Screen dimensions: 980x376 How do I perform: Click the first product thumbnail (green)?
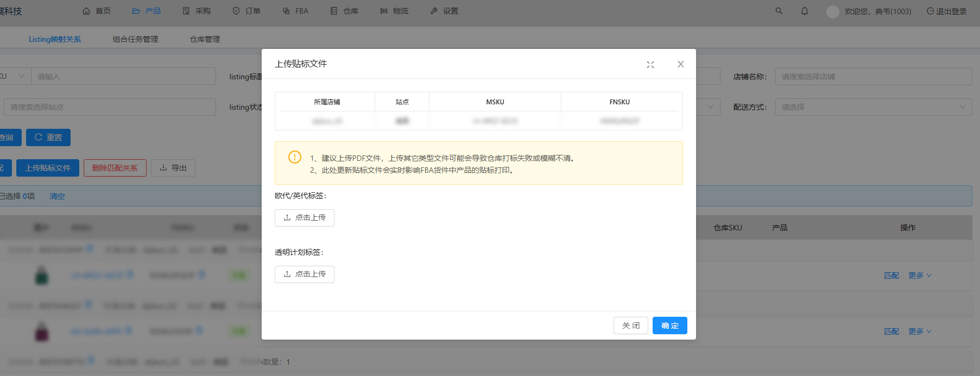42,275
